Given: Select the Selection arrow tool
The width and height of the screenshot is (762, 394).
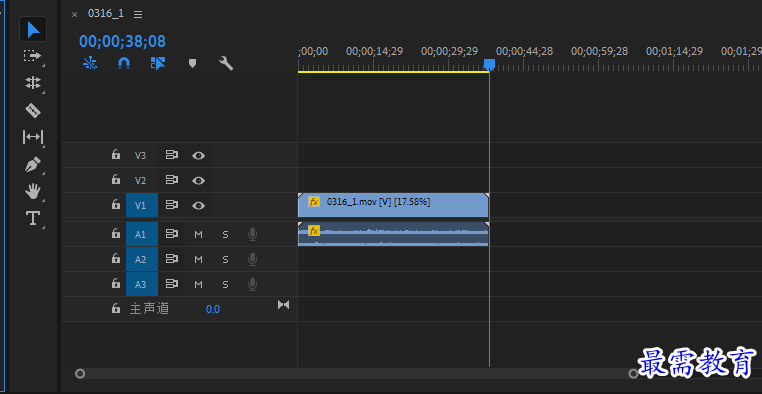Looking at the screenshot, I should coord(33,29).
